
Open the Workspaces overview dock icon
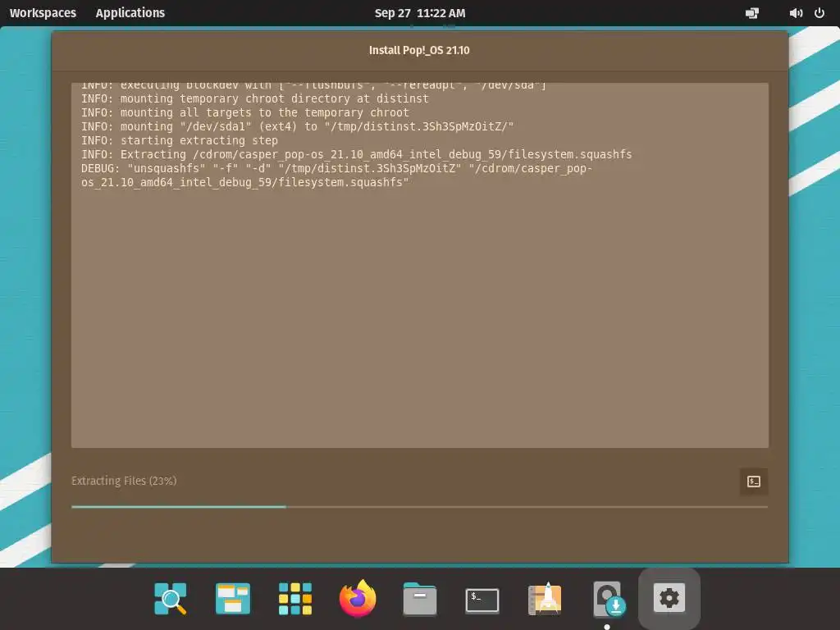click(232, 598)
